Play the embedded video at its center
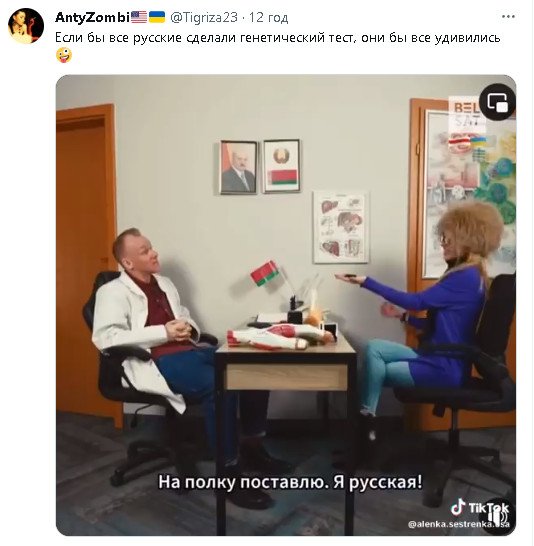This screenshot has width=534, height=546. [286, 305]
